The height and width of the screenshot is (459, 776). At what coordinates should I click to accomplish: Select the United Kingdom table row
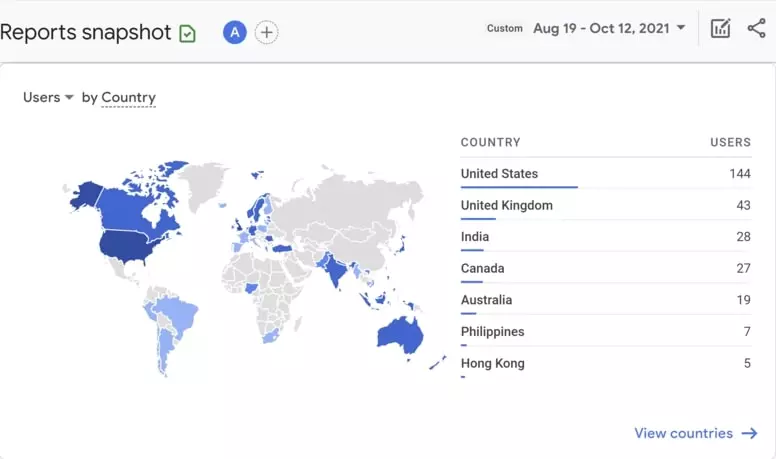[x=606, y=205]
